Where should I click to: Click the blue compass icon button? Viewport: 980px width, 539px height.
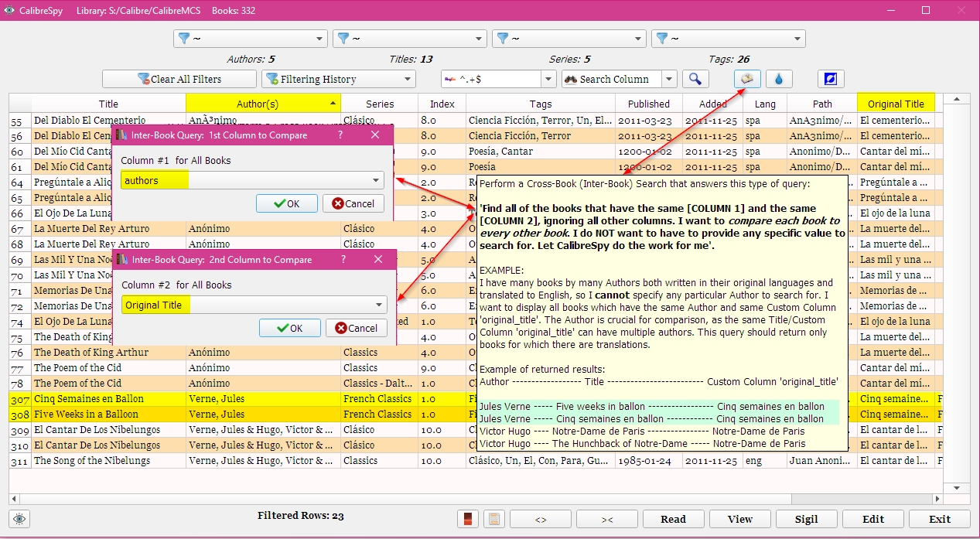[x=831, y=79]
